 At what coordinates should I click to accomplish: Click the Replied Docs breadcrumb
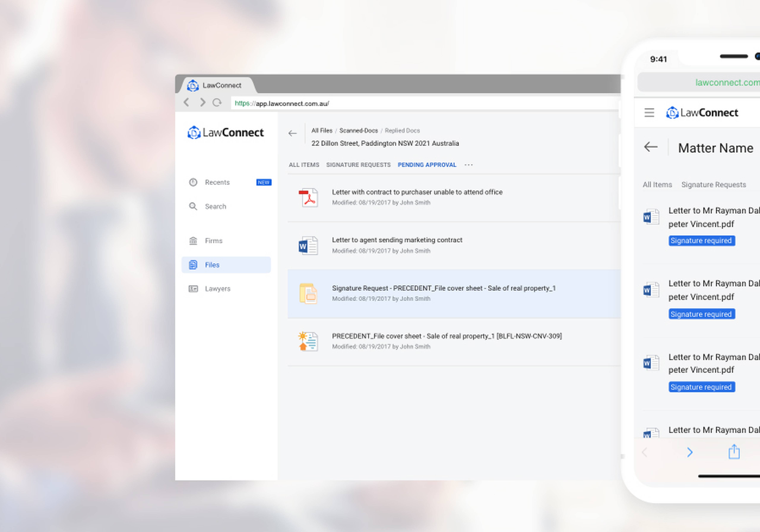(x=402, y=130)
